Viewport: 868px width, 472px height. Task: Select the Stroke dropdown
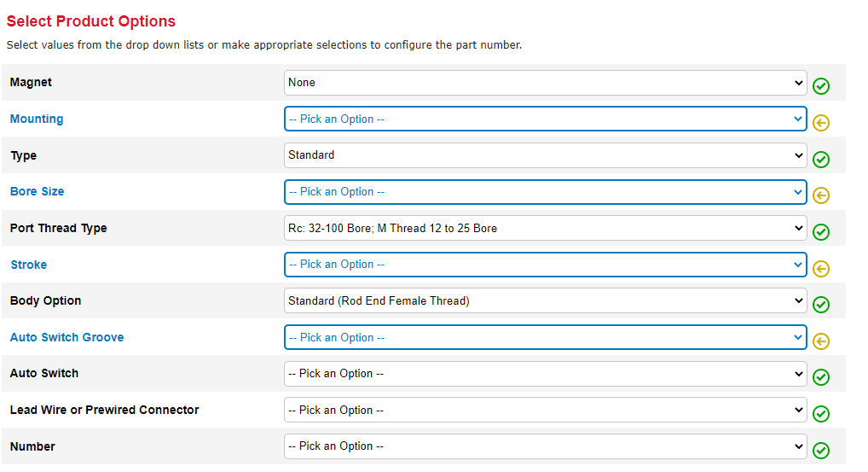(x=546, y=265)
